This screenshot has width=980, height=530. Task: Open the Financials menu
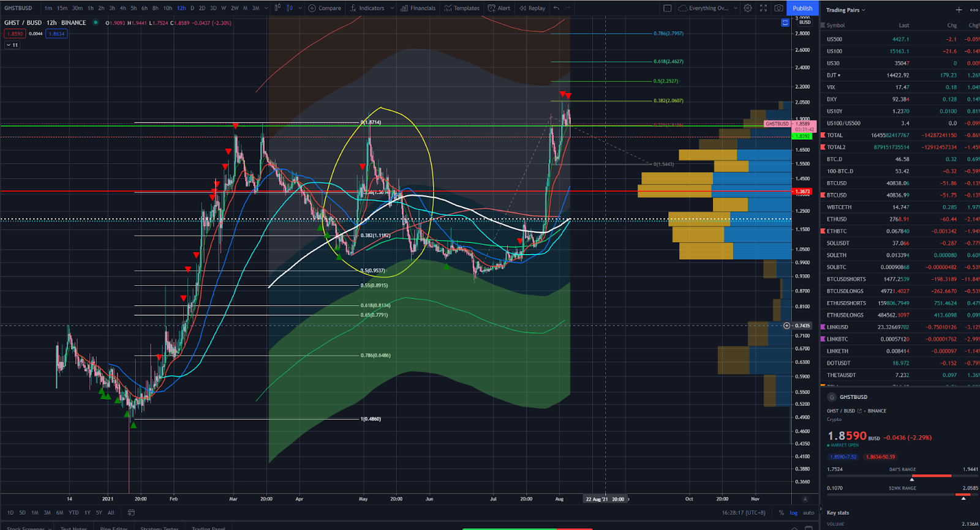pos(418,8)
